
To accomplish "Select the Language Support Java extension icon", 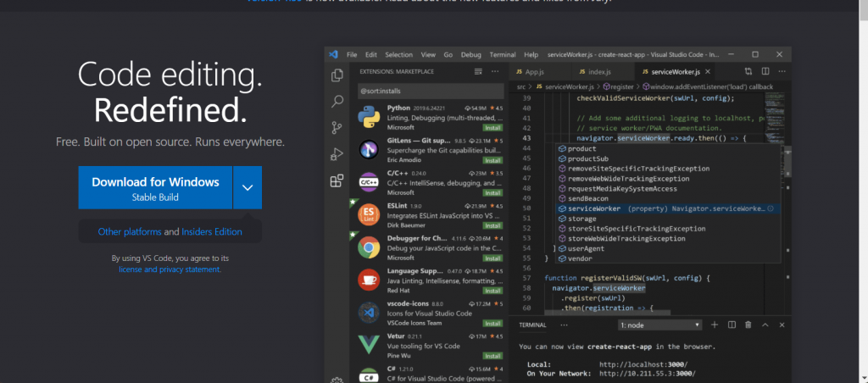I will (368, 280).
